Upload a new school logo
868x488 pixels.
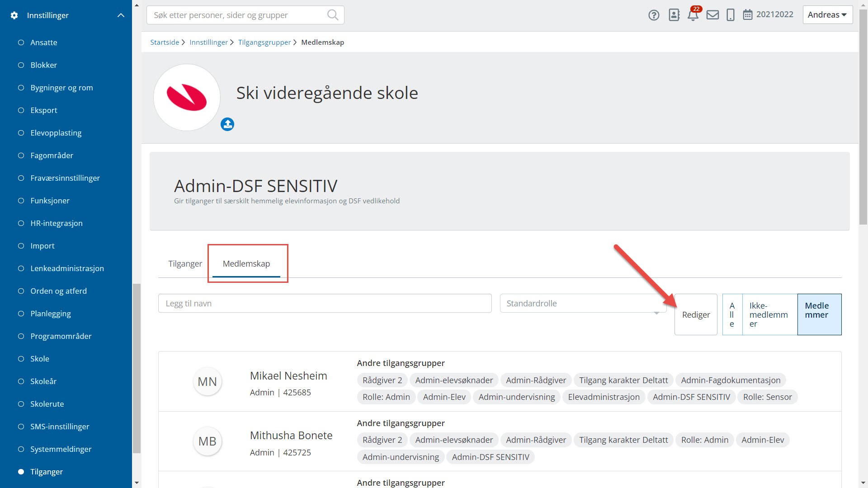[227, 124]
